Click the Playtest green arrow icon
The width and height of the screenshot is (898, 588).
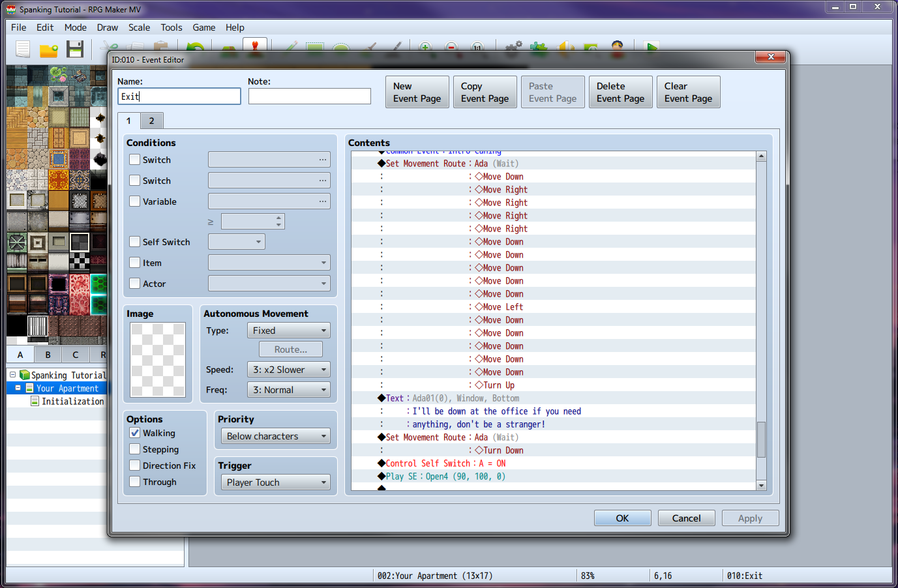[651, 47]
